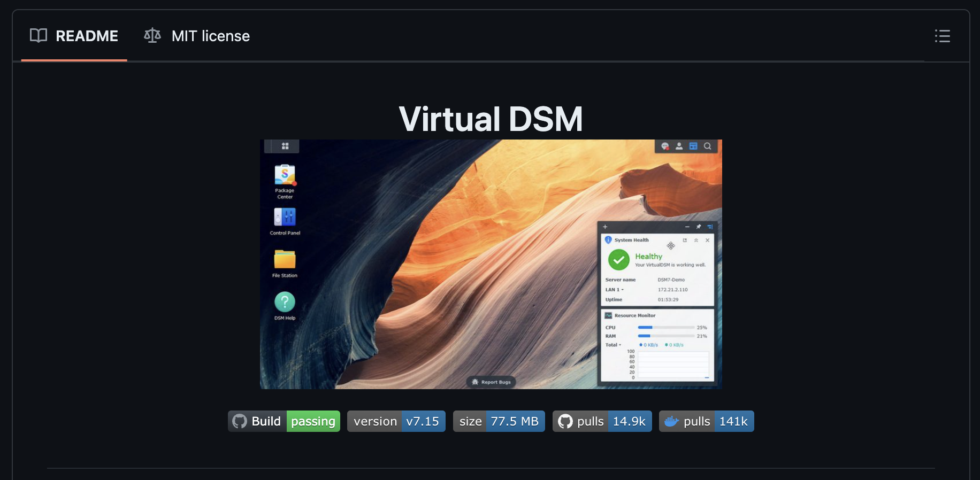Image resolution: width=980 pixels, height=480 pixels.
Task: Switch to the MIT license tab
Action: tap(197, 36)
